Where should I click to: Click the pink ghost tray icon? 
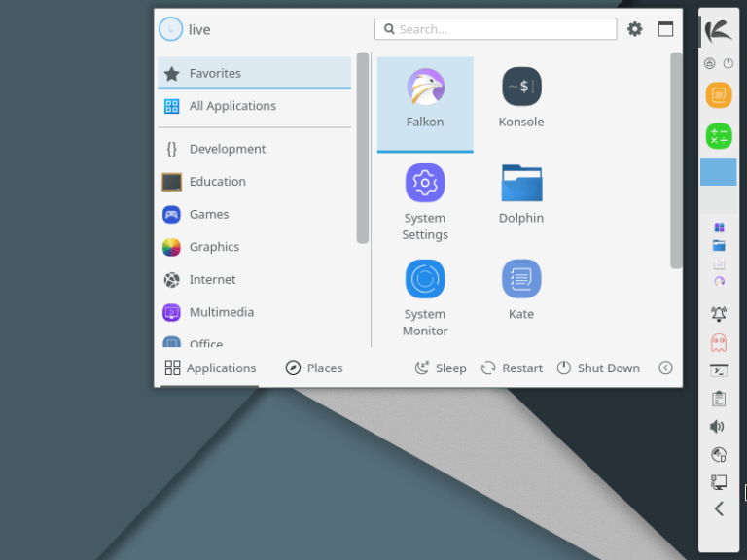coord(719,342)
